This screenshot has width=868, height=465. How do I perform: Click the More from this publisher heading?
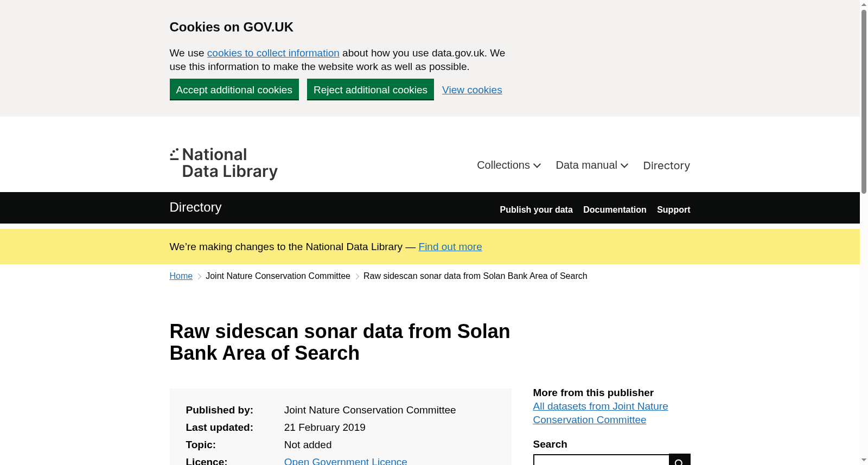click(593, 393)
